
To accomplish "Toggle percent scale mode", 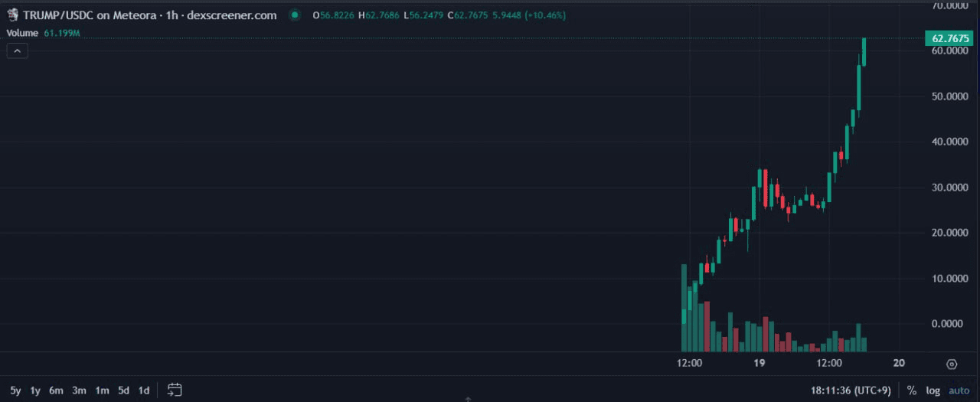I will [911, 391].
